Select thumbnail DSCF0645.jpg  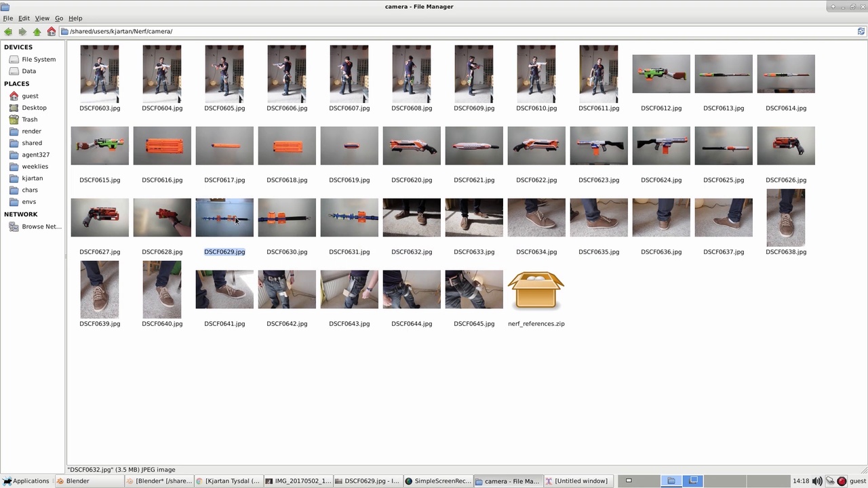[x=474, y=289]
